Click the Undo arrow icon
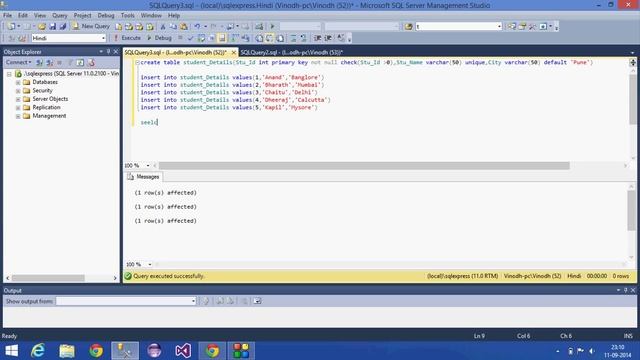Viewport: 640px width, 360px height. [197, 27]
